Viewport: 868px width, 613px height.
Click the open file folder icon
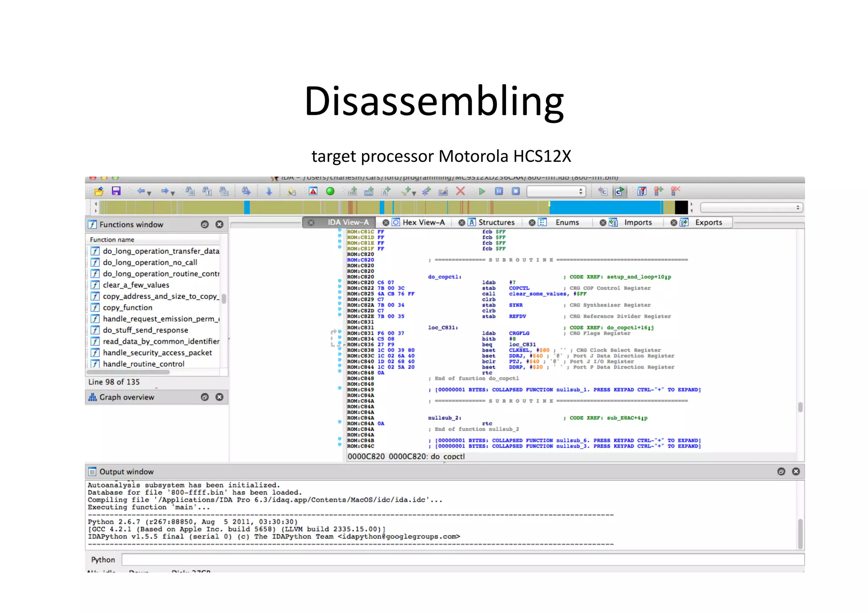(99, 191)
